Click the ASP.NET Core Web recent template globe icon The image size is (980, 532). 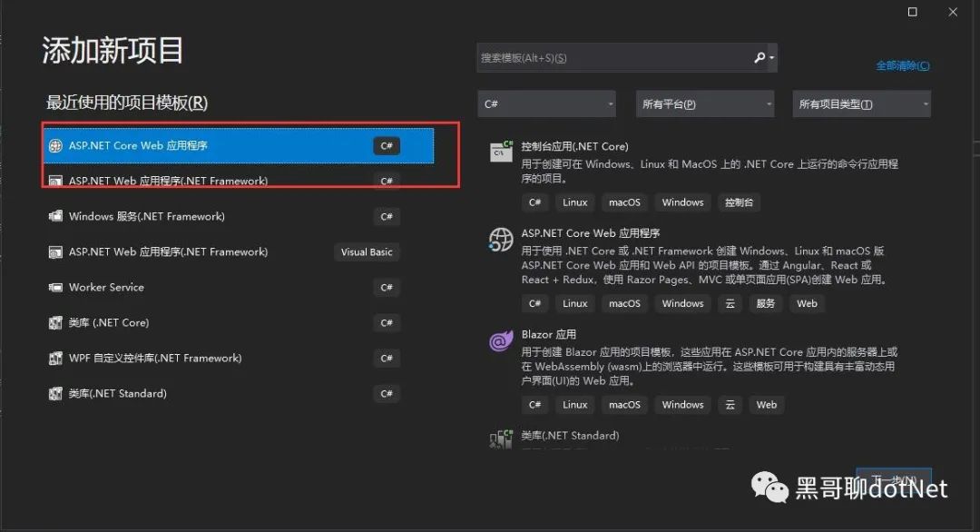pyautogui.click(x=55, y=145)
